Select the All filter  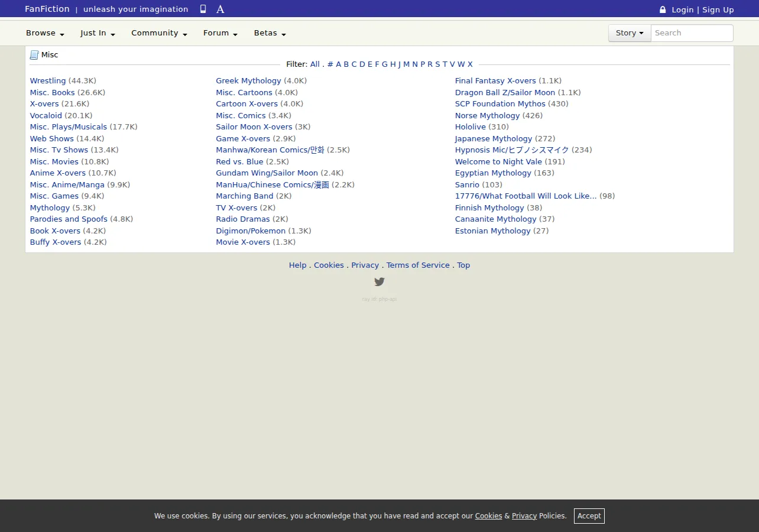(x=315, y=64)
